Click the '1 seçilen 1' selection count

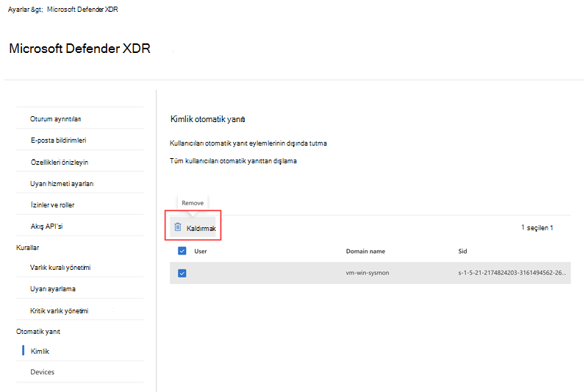pos(537,228)
